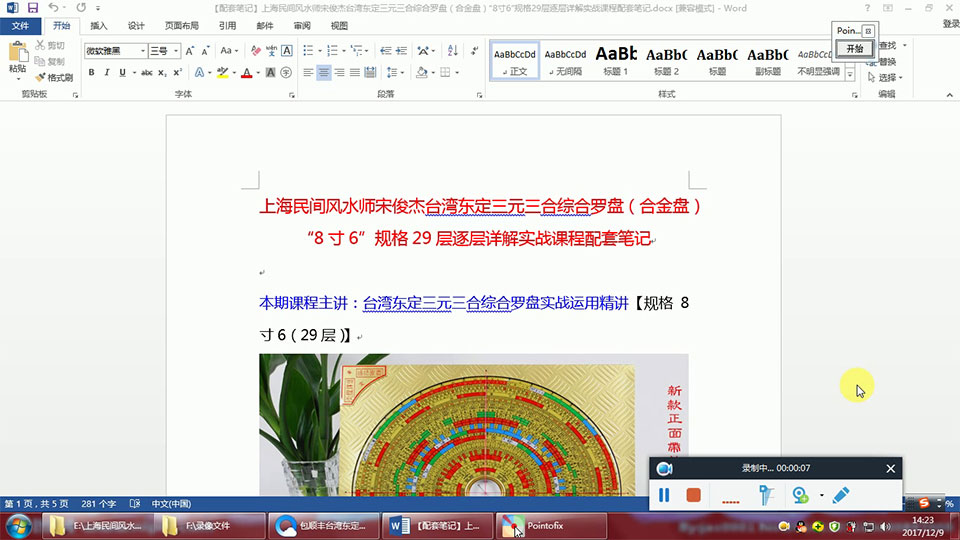Increase the font size with the grow-font icon
The width and height of the screenshot is (960, 540).
[x=190, y=51]
